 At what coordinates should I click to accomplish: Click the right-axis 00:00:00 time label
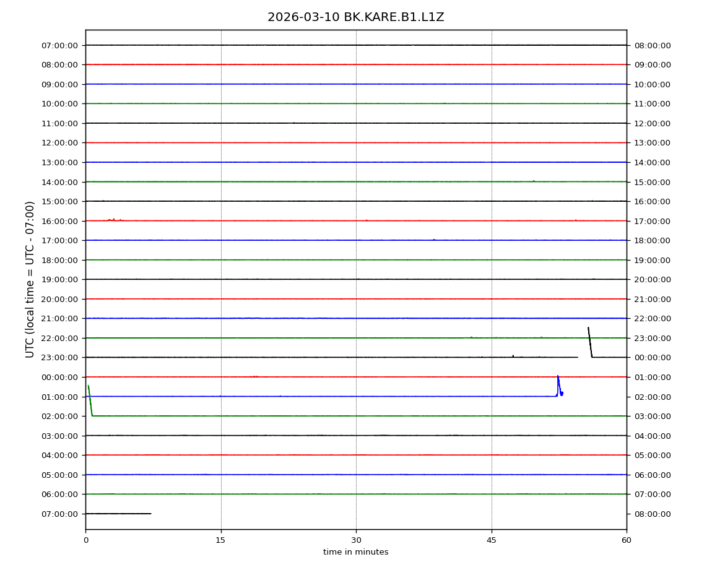(x=652, y=358)
